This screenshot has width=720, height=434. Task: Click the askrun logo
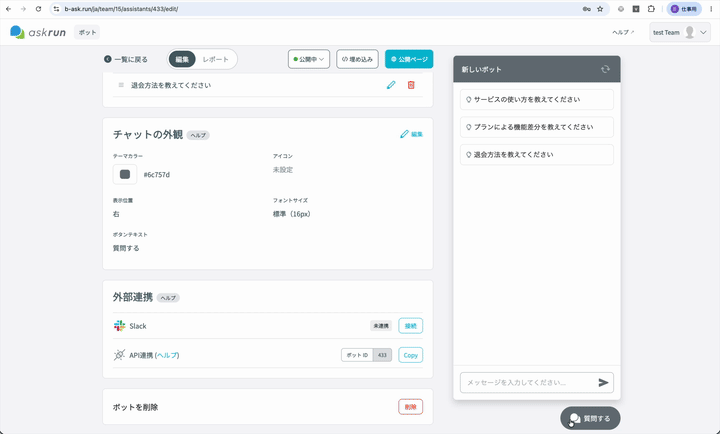coord(38,32)
